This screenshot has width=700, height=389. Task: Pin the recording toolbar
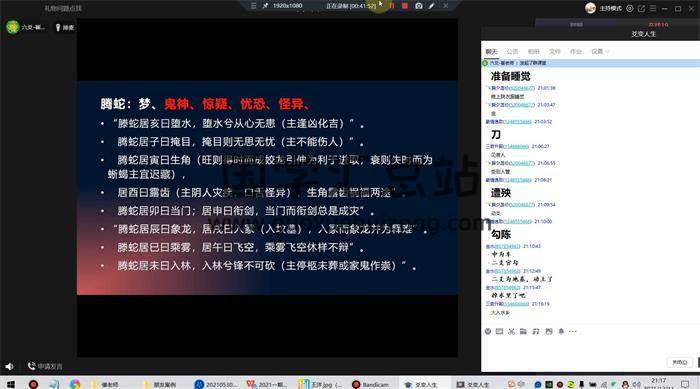click(266, 6)
